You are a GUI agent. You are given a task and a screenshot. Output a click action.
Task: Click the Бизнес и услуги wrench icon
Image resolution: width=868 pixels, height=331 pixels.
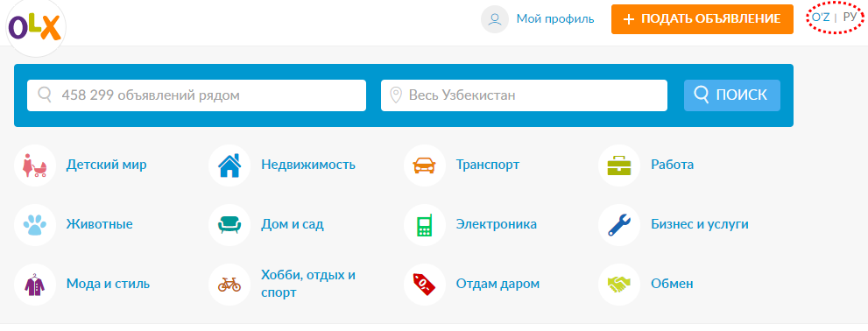pyautogui.click(x=619, y=225)
